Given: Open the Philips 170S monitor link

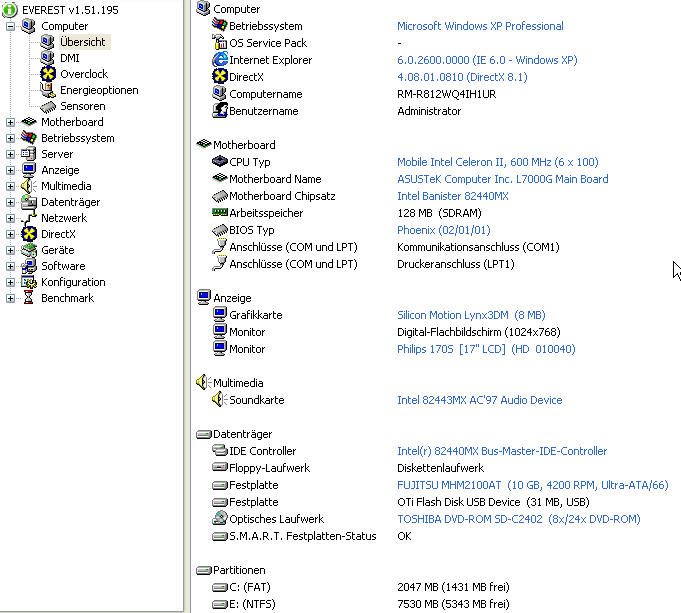Looking at the screenshot, I should tap(486, 349).
